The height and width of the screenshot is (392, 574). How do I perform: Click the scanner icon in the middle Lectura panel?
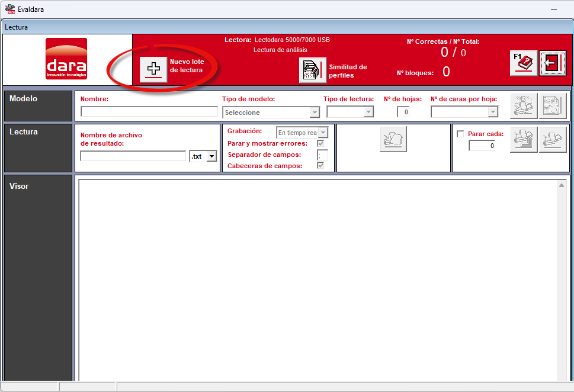pos(393,139)
